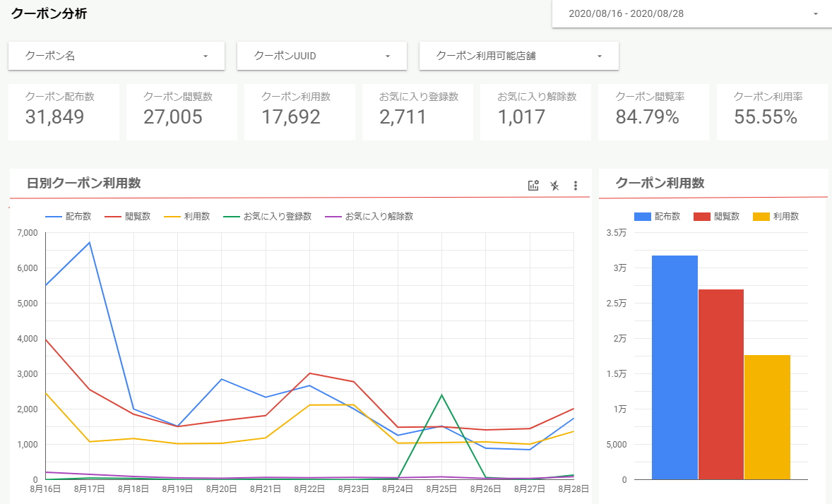Open the date range picker 2020/08/16 - 2020/08/28

(692, 13)
